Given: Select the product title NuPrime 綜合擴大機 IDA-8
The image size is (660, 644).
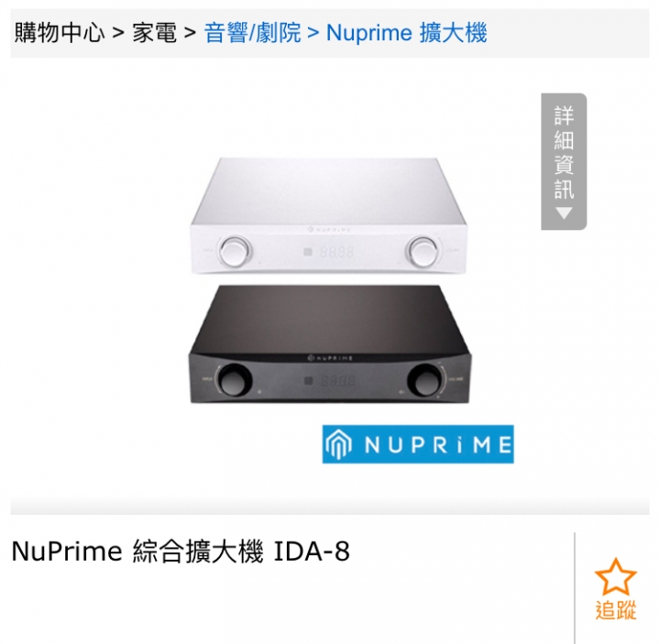Looking at the screenshot, I should (181, 551).
